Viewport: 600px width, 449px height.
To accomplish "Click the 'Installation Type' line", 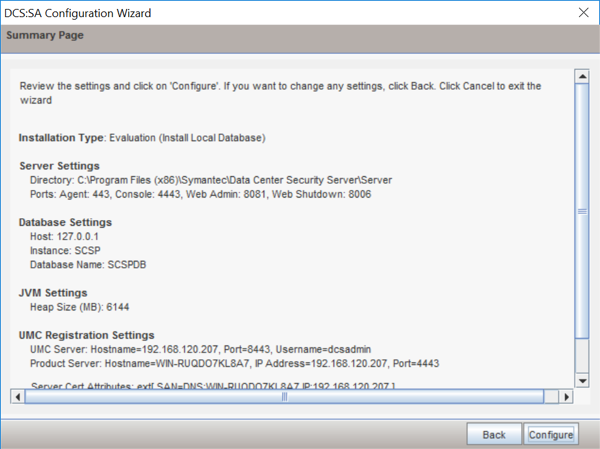I will 142,138.
